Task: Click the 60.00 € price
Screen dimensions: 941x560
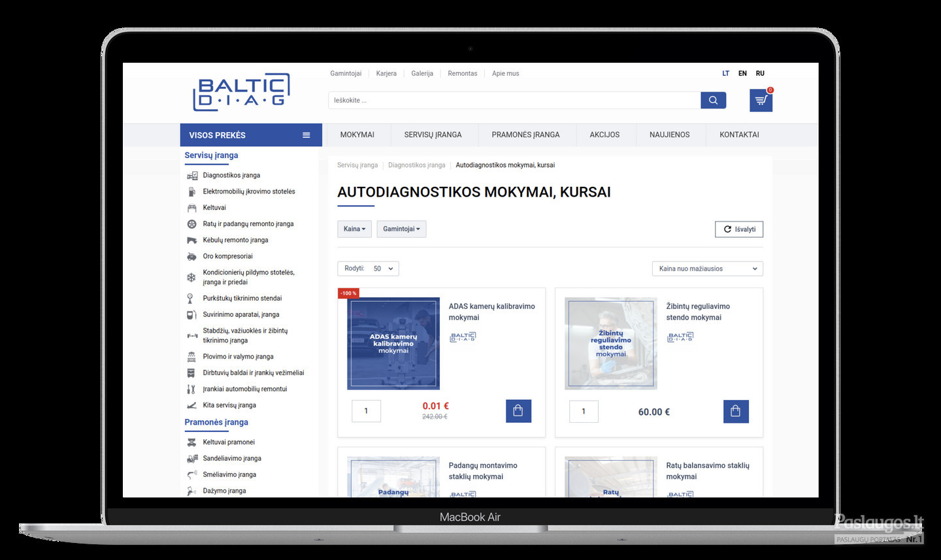Action: coord(654,412)
